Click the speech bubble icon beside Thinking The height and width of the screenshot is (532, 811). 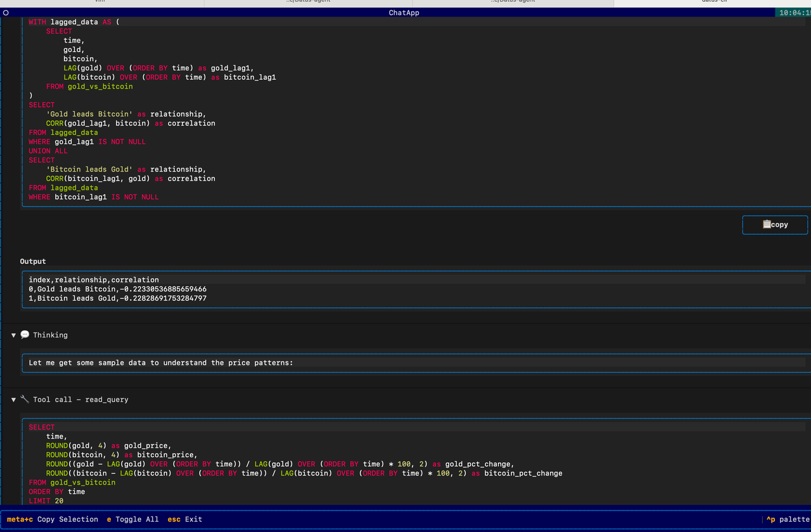click(x=25, y=334)
